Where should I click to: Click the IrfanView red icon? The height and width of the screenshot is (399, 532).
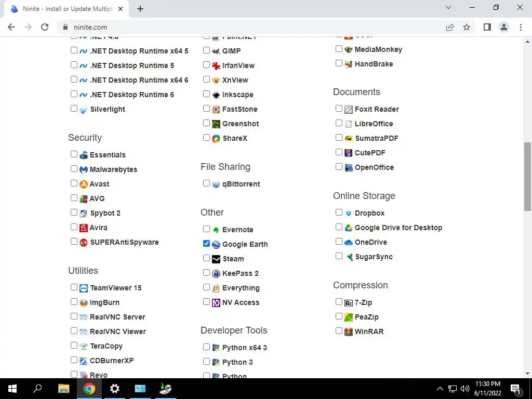click(x=216, y=65)
